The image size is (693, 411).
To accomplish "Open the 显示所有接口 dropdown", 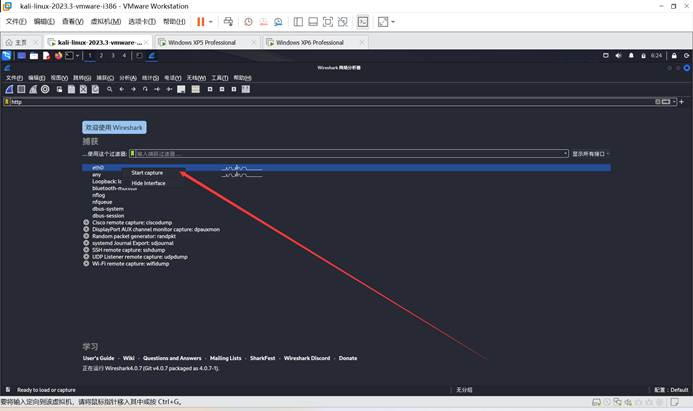I will tap(590, 154).
